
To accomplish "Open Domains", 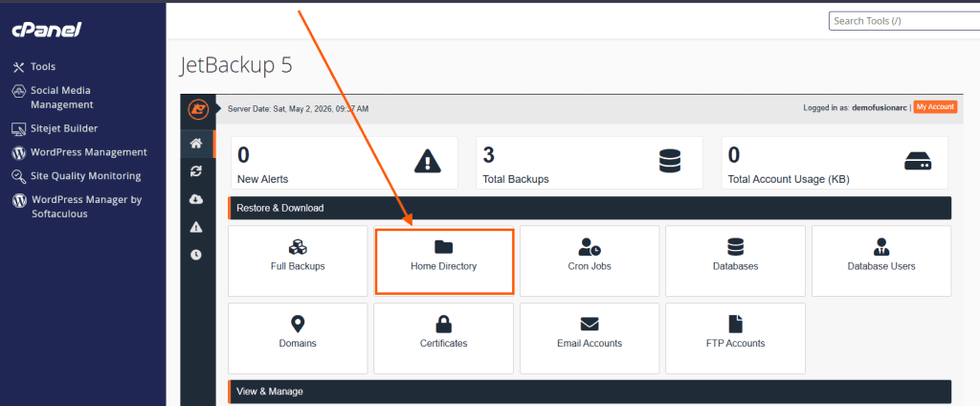I will coord(299,338).
